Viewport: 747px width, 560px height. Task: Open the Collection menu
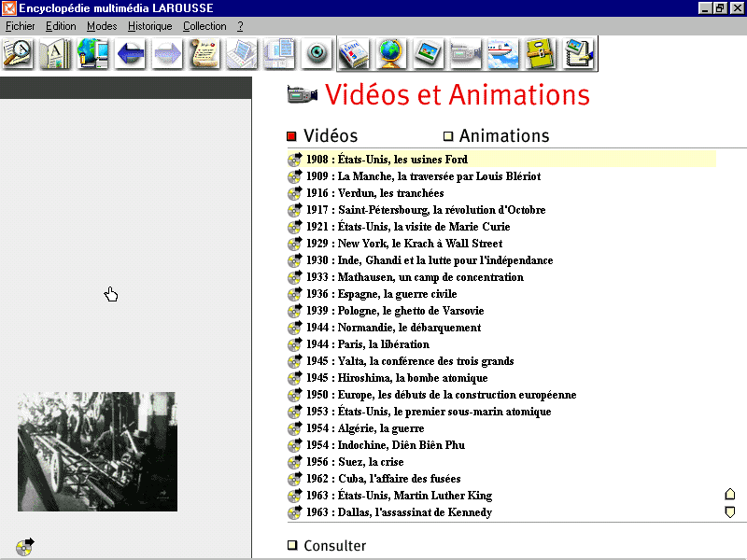click(204, 26)
